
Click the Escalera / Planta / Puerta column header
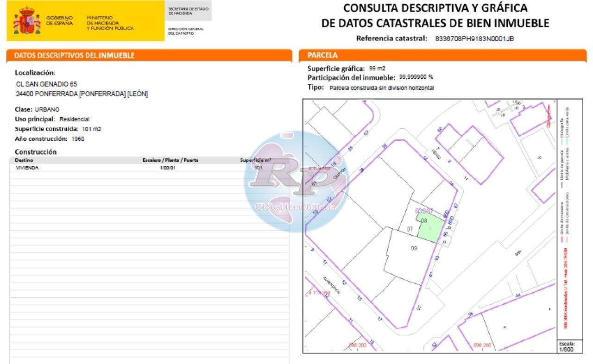170,160
